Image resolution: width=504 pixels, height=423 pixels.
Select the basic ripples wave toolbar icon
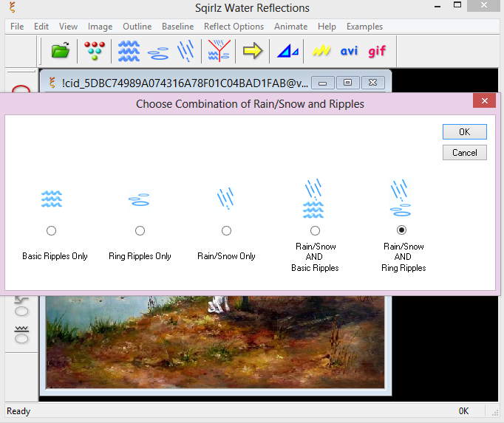(x=129, y=51)
